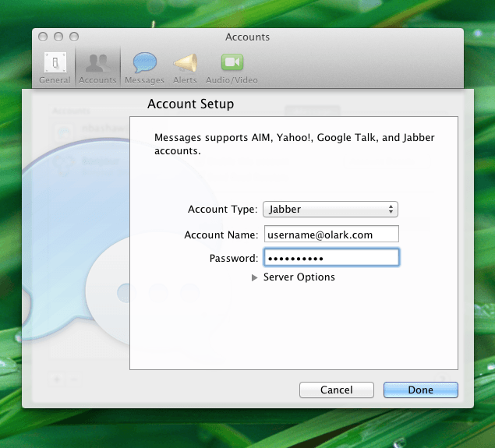The height and width of the screenshot is (448, 495).
Task: Click the arrows on the Jabber popup
Action: tap(391, 210)
